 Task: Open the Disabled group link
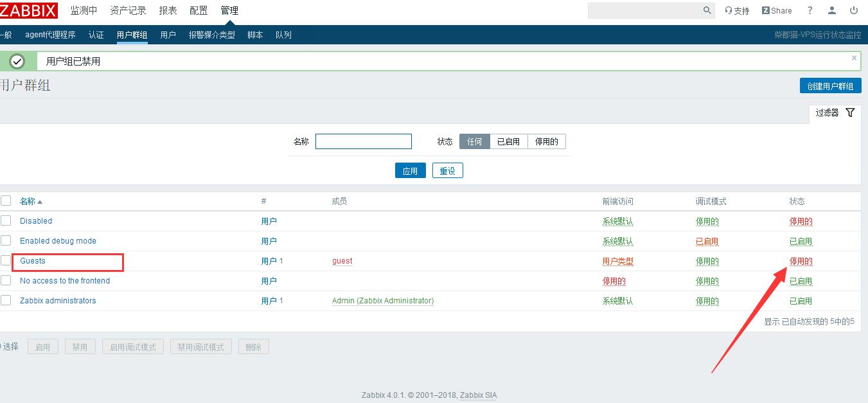36,220
